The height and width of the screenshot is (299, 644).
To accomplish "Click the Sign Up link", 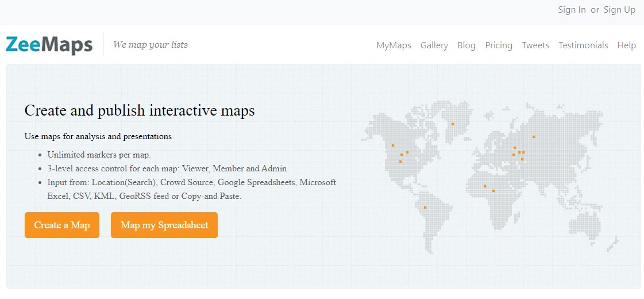I will click(x=619, y=10).
